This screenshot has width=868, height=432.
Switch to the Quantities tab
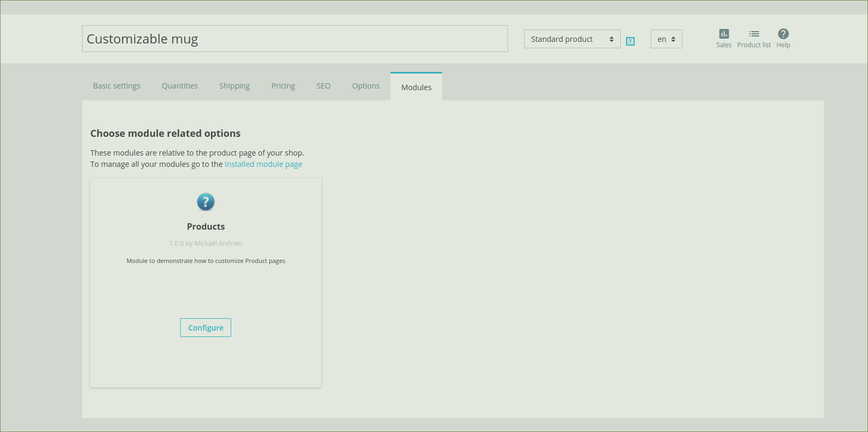(180, 86)
